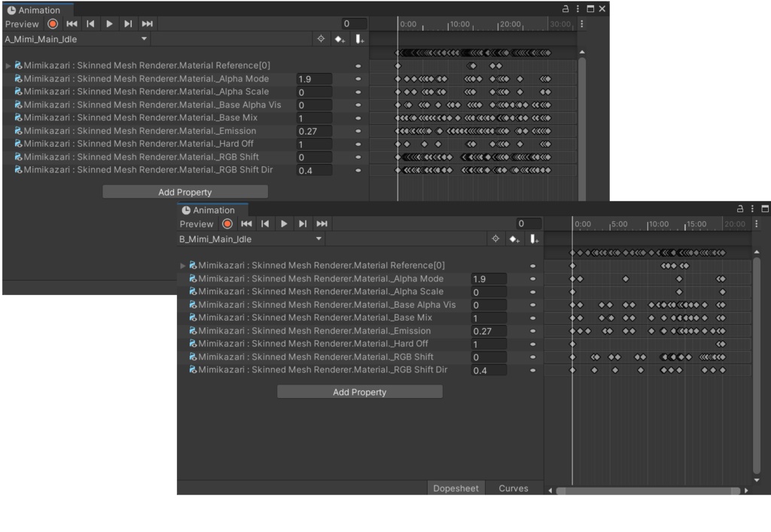Click the vertical scrollbar in B_Mimi_Main_Idle window
Screen dimensions: 771x532
click(757, 366)
